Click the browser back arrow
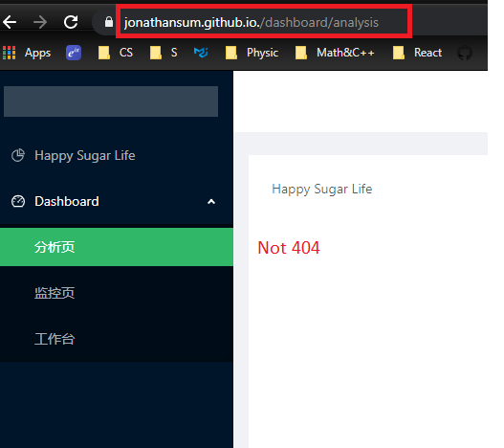This screenshot has height=448, width=504. (10, 22)
